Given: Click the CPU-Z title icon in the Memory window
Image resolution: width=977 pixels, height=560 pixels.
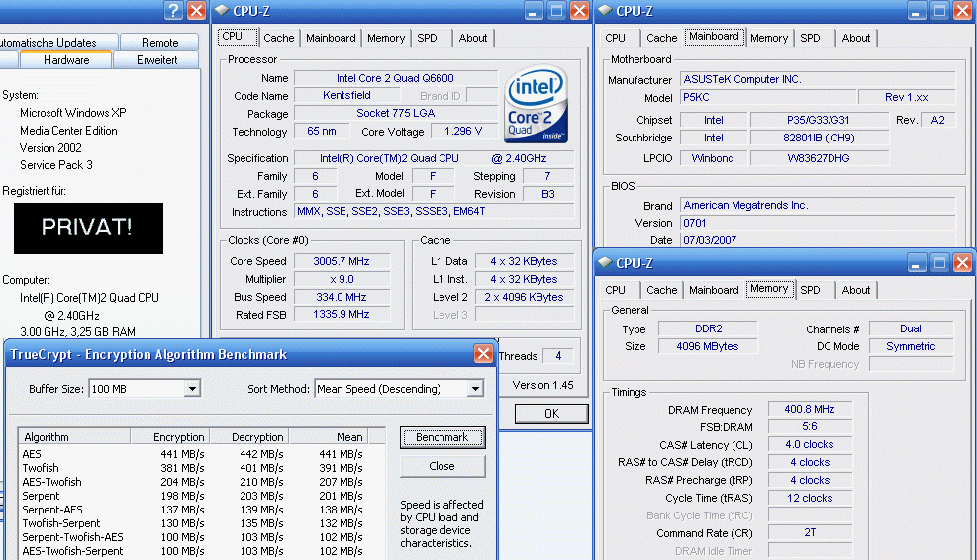Looking at the screenshot, I should click(x=605, y=262).
